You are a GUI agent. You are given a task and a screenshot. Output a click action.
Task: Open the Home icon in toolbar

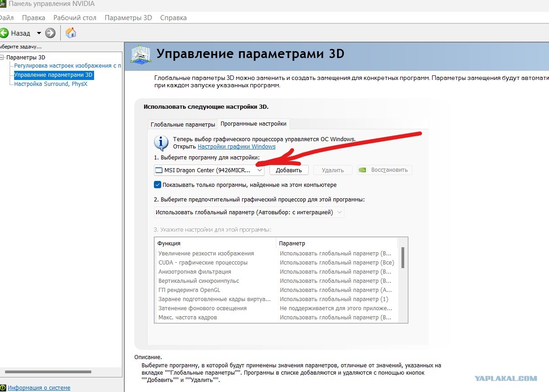tap(71, 33)
